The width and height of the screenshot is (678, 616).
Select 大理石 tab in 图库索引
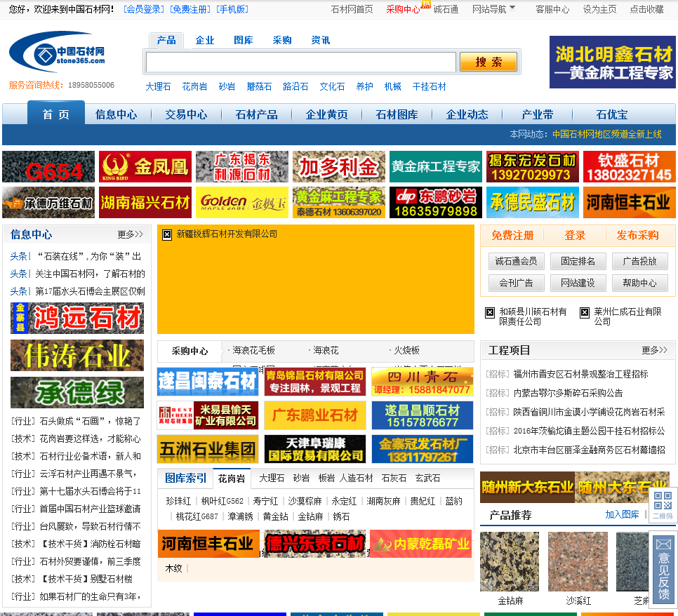coord(272,478)
